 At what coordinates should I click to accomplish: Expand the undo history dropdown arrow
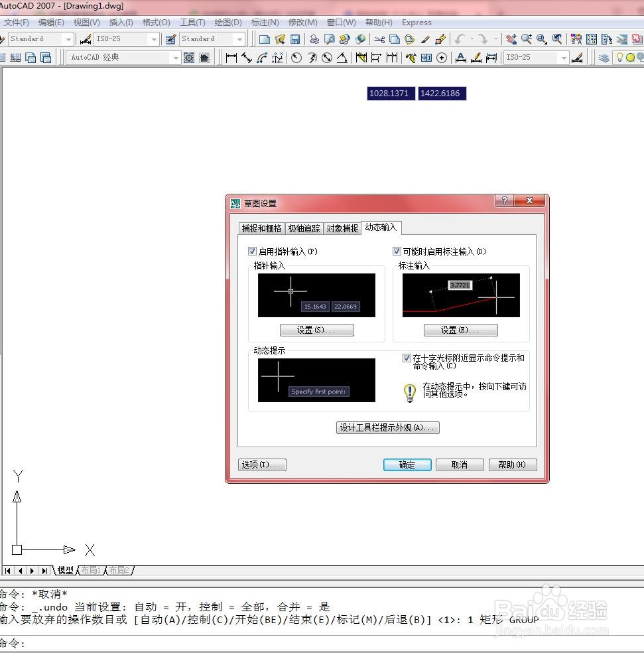[472, 39]
